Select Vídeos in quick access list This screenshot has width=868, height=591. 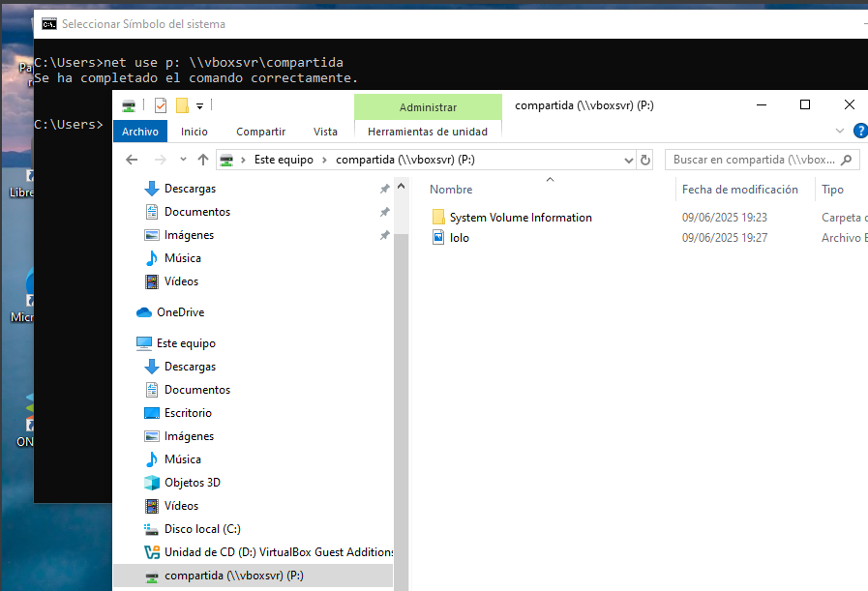tap(181, 281)
